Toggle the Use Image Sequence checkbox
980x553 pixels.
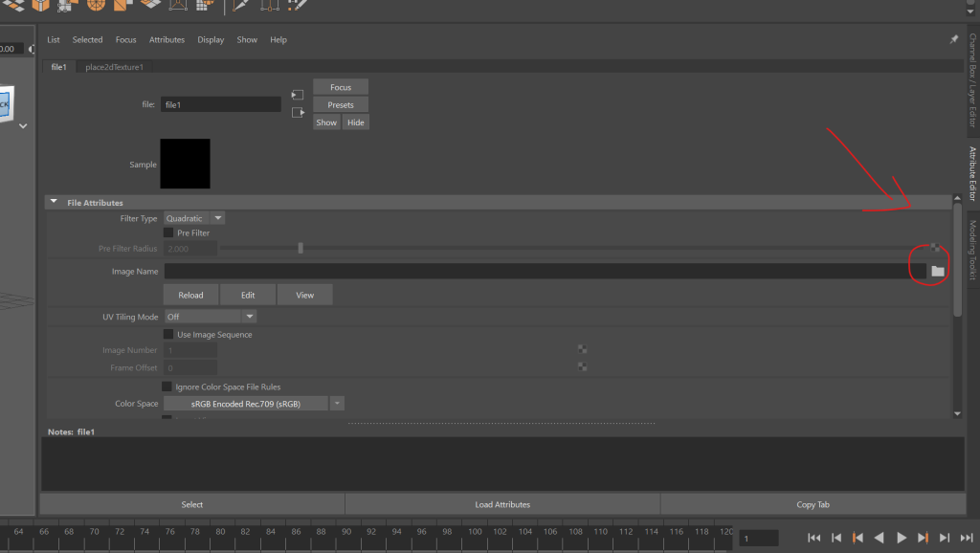click(x=168, y=335)
